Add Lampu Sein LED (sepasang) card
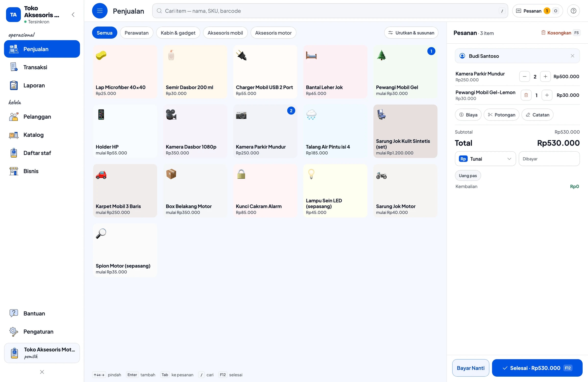This screenshot has width=588, height=382. point(335,191)
